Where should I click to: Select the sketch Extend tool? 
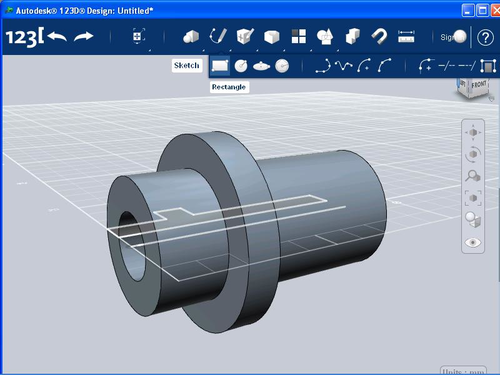pyautogui.click(x=467, y=66)
